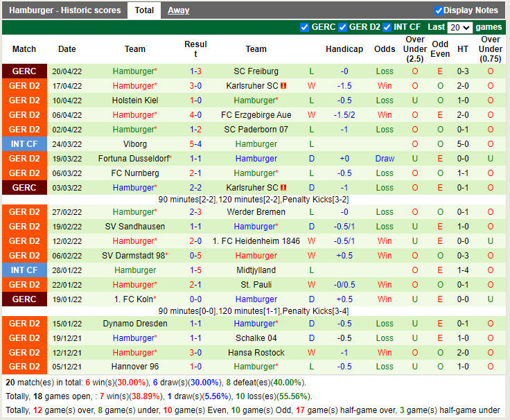Open the Last games count dropdown
The image size is (510, 420).
click(459, 28)
